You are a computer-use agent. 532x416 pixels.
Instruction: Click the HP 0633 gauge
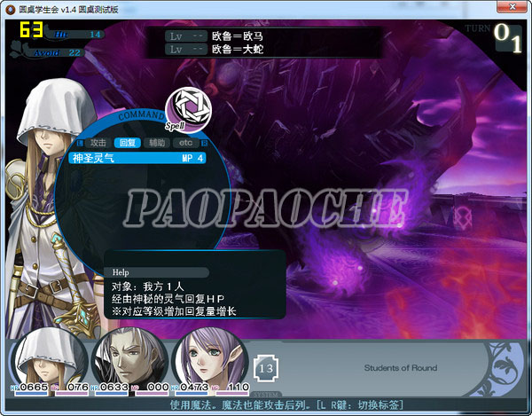[x=110, y=389]
